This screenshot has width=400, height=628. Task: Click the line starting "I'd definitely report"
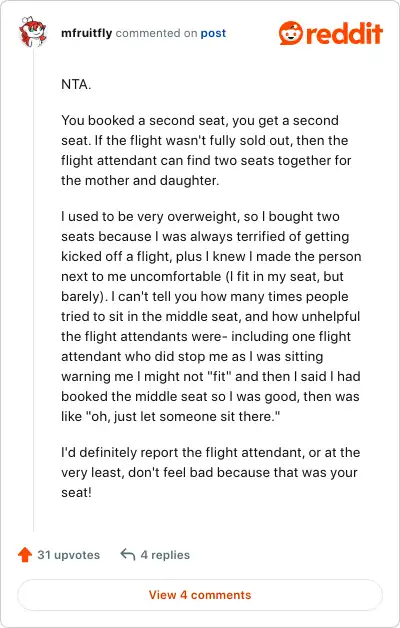tap(211, 453)
